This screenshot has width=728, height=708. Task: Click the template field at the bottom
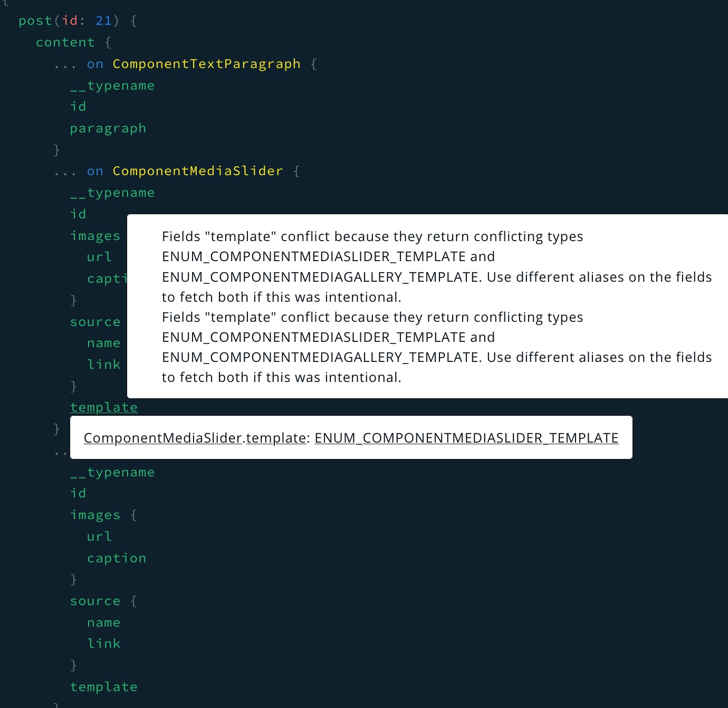click(104, 686)
